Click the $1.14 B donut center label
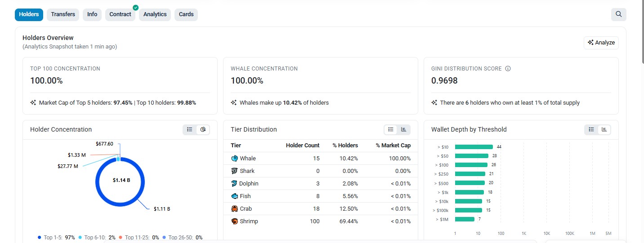The width and height of the screenshot is (644, 243). click(121, 180)
